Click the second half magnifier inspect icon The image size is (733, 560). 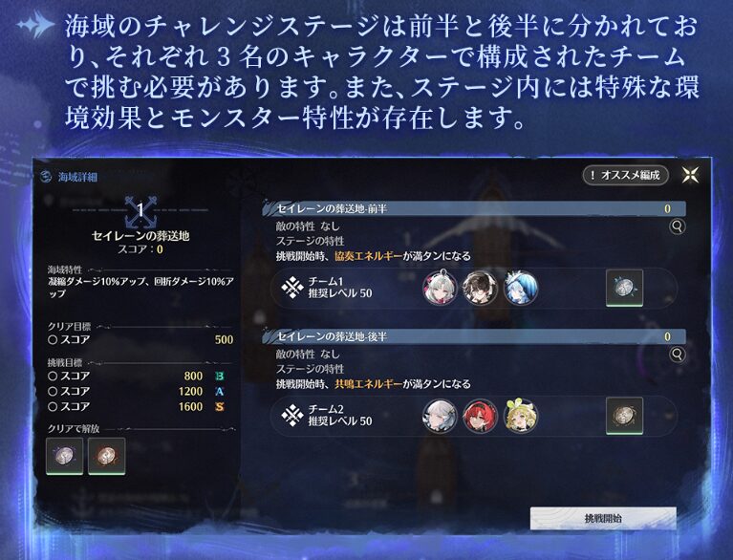677,355
